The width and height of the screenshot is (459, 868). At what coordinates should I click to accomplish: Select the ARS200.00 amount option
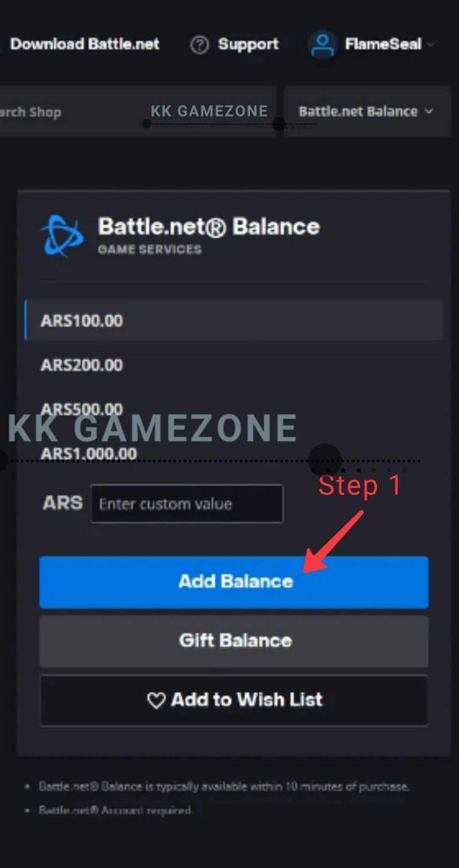coord(234,365)
